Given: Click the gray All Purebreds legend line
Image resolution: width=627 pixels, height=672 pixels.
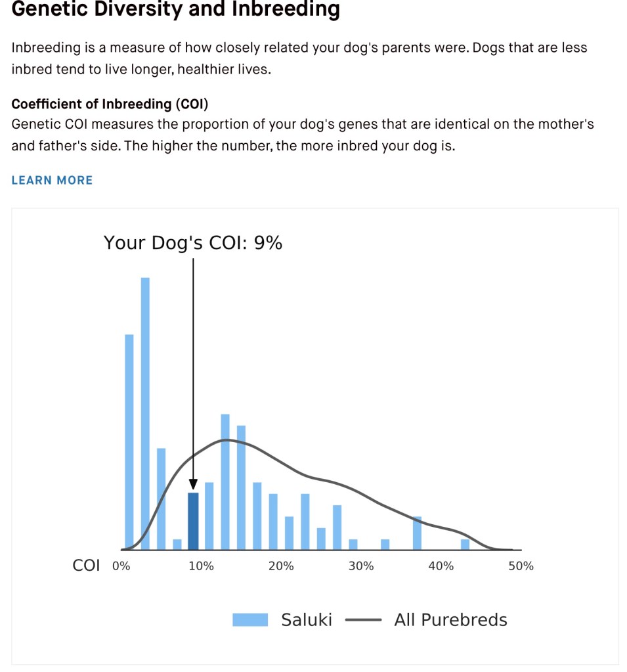Looking at the screenshot, I should [x=362, y=620].
